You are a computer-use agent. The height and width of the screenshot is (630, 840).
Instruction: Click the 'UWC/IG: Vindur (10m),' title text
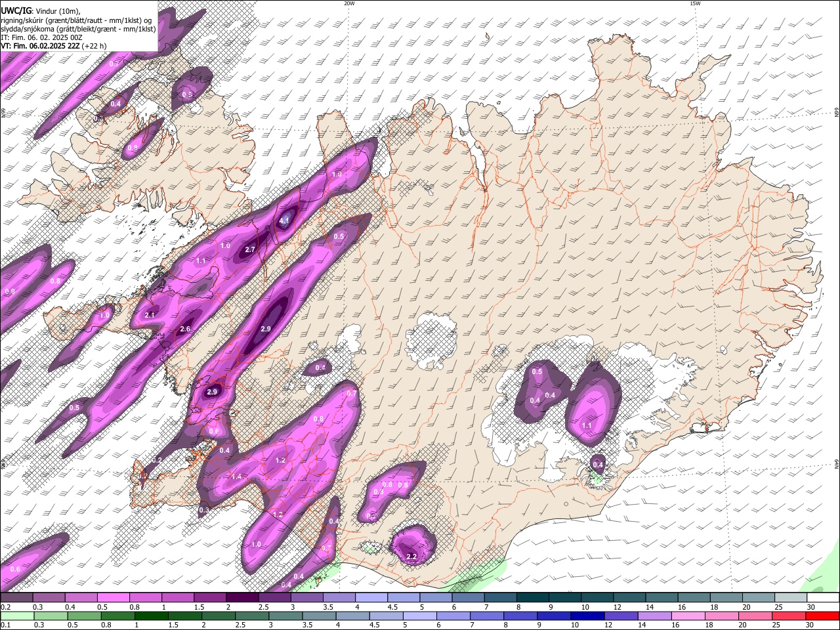tap(40, 11)
